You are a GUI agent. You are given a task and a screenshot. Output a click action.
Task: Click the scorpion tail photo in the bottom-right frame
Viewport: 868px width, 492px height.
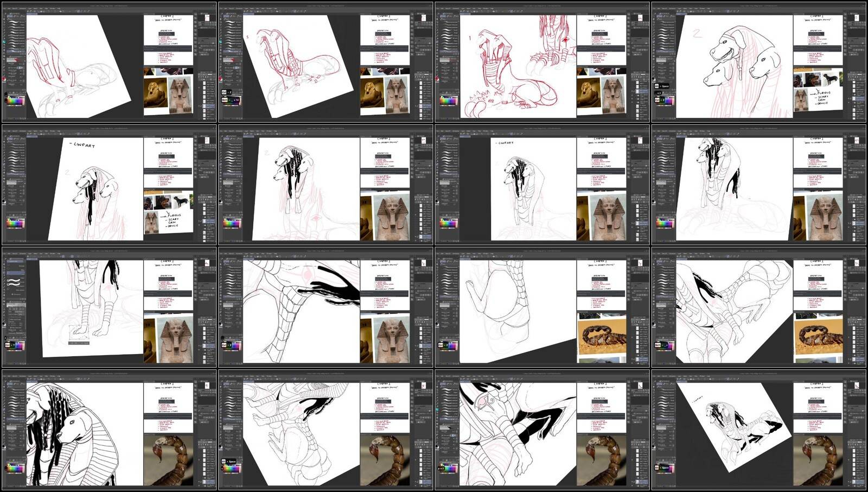[x=818, y=459]
